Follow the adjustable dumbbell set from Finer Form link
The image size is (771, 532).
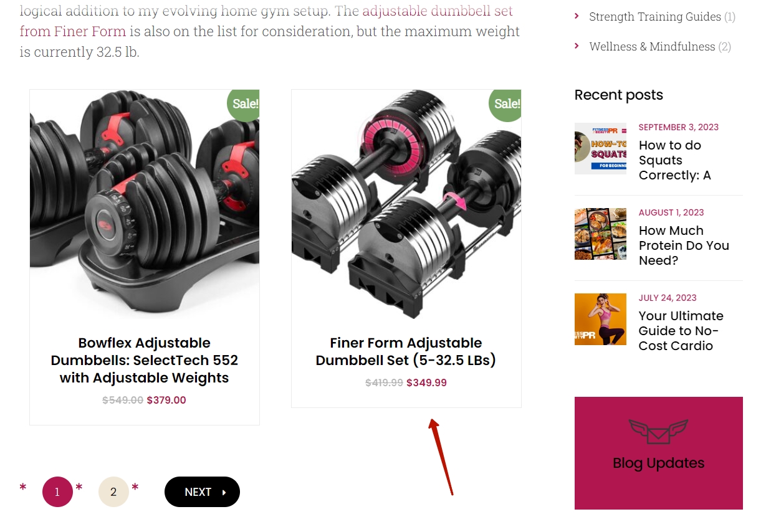267,21
